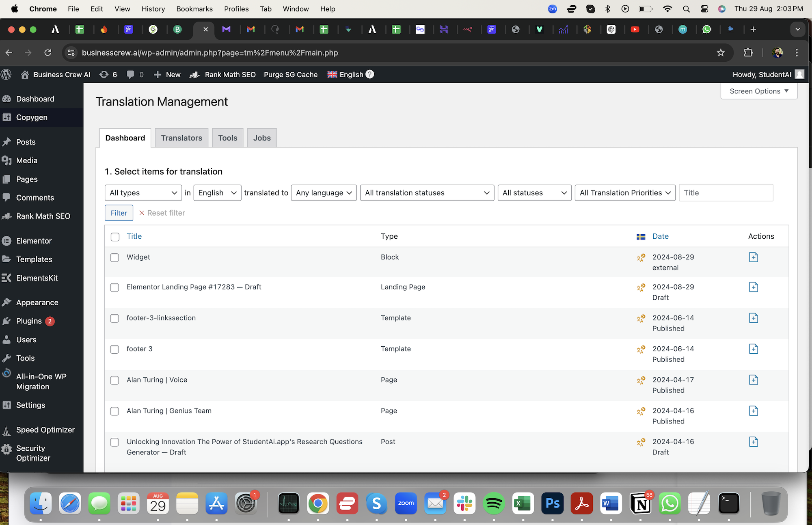Check the footer 3 row checkbox
812x525 pixels.
(114, 349)
